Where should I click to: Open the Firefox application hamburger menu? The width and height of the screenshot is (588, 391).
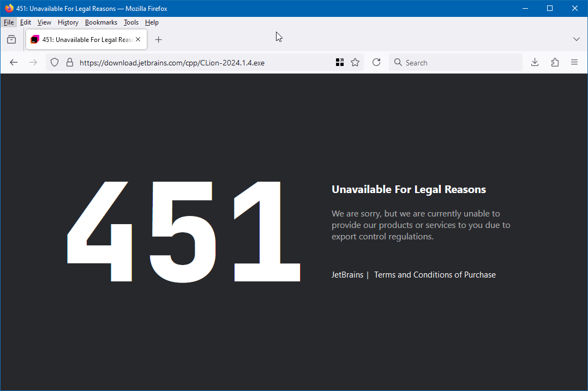pos(574,62)
